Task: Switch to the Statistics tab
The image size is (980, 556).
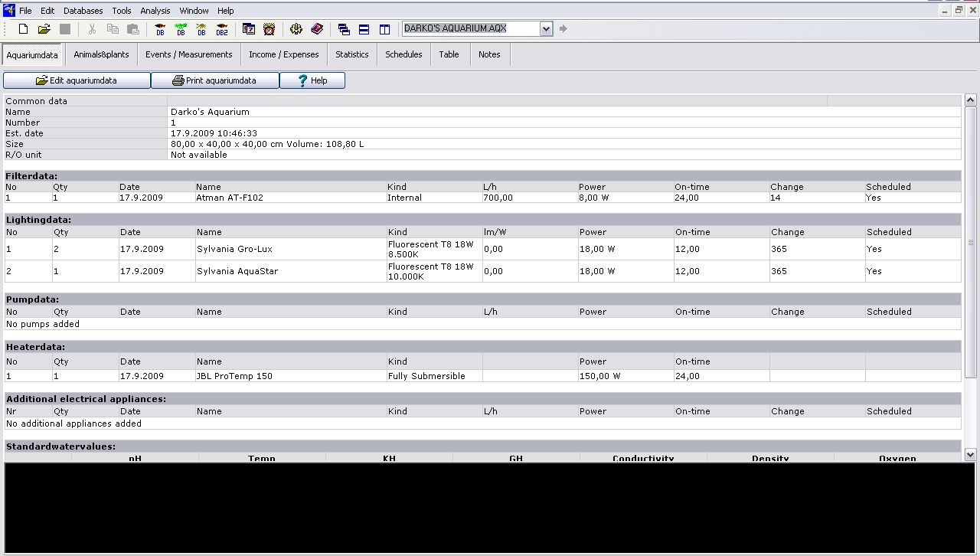Action: [352, 54]
